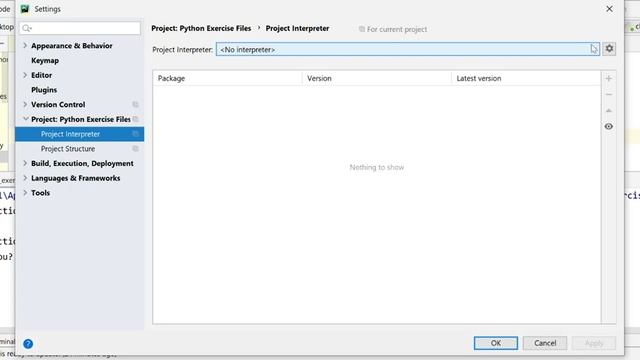Open the help question mark icon
The width and height of the screenshot is (640, 360).
point(28,344)
